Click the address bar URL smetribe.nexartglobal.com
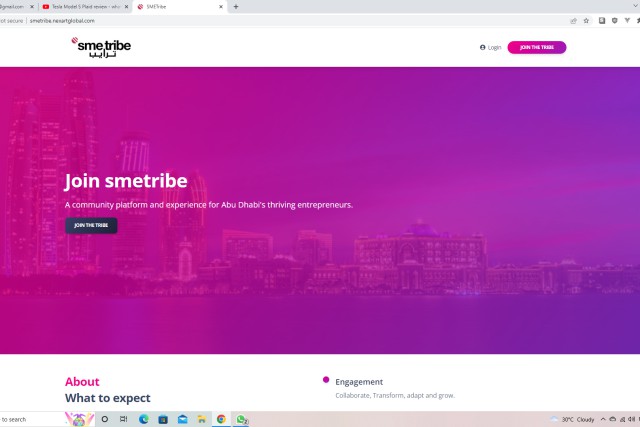The height and width of the screenshot is (427, 640). 62,21
